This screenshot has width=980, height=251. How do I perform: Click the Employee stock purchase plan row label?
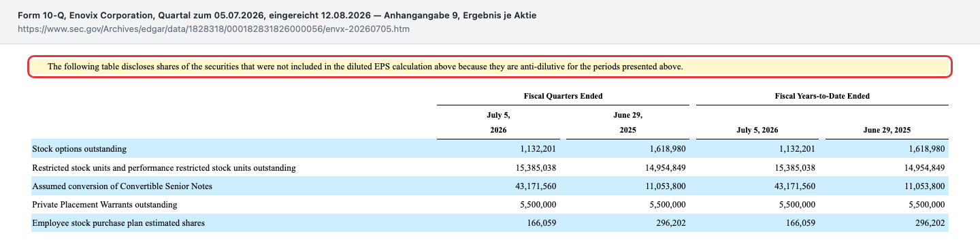(x=118, y=222)
